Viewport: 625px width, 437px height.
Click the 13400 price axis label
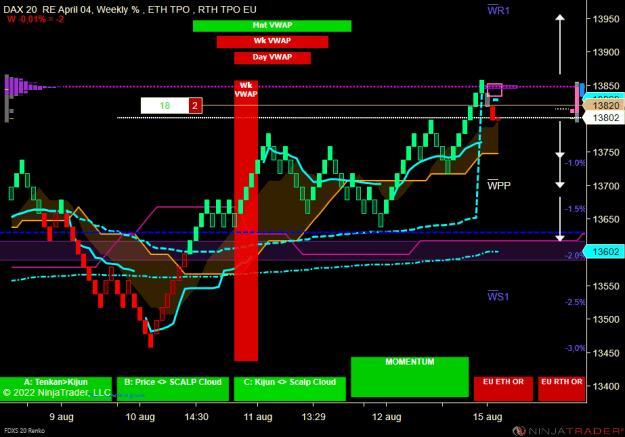[606, 386]
